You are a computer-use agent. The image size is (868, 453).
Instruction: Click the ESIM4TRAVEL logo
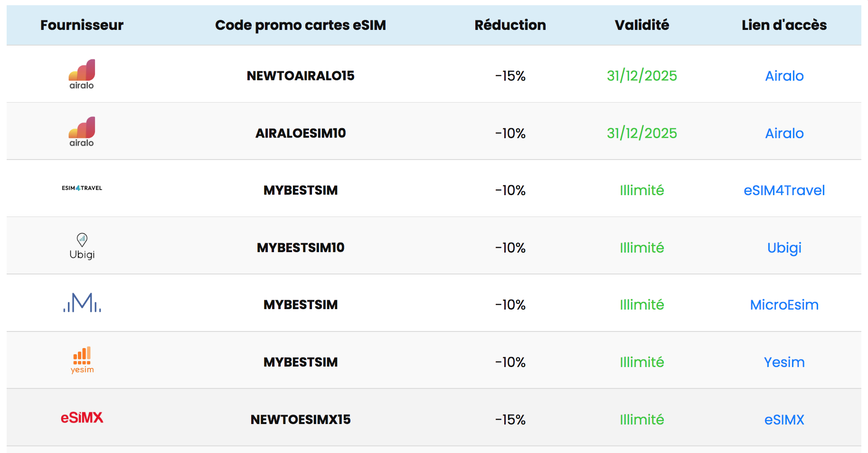[x=82, y=188]
